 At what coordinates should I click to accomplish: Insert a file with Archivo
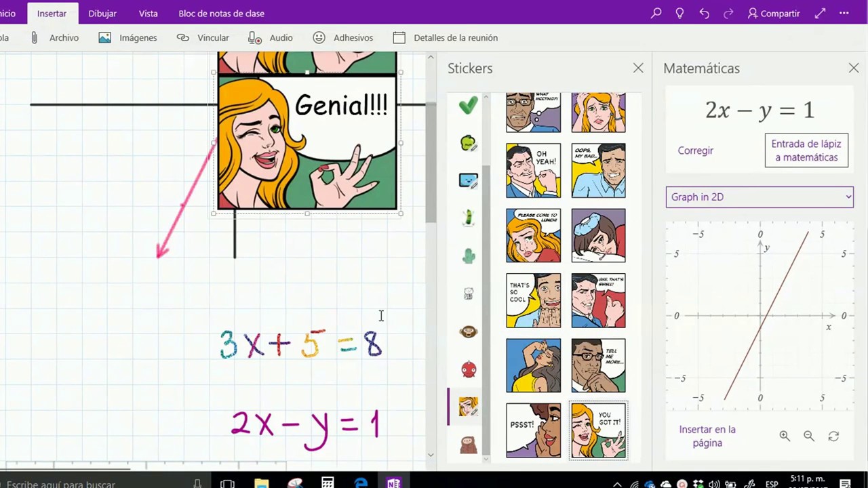[54, 38]
